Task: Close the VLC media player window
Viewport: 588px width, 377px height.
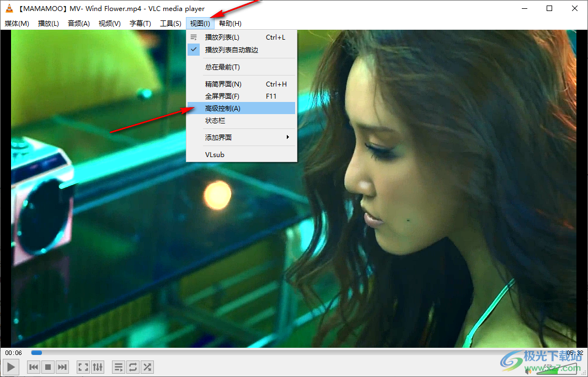Action: 575,8
